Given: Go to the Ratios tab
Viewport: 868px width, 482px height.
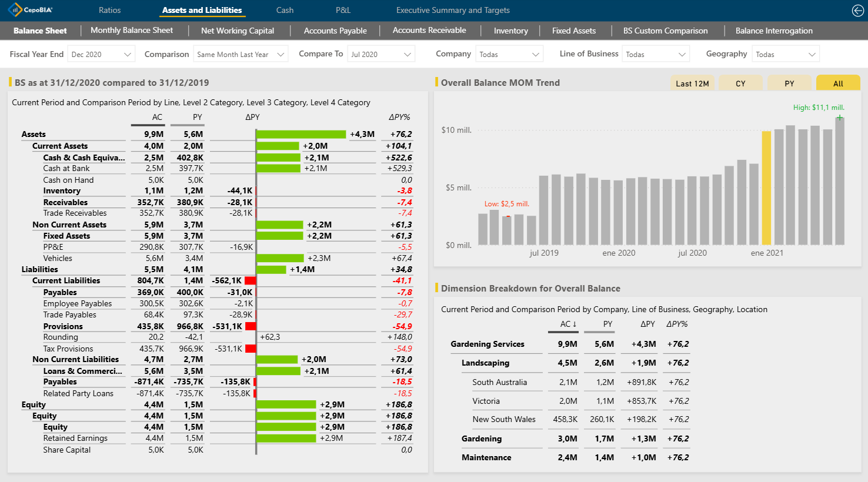Looking at the screenshot, I should click(109, 10).
